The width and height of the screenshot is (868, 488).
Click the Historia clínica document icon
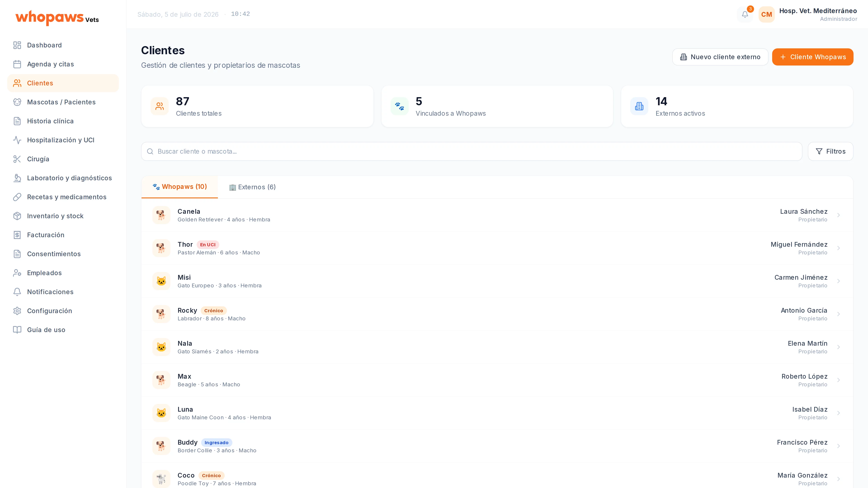[x=17, y=121]
